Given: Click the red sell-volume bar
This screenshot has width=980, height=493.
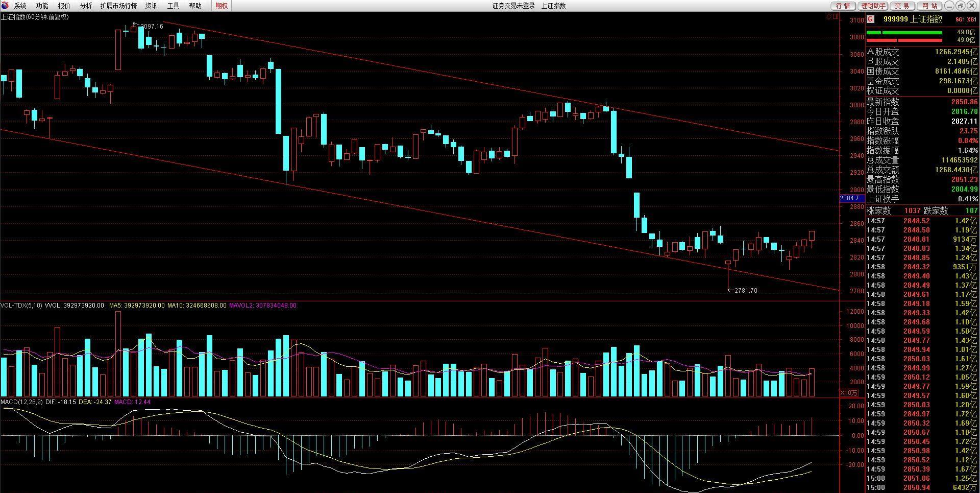Looking at the screenshot, I should pyautogui.click(x=904, y=40).
